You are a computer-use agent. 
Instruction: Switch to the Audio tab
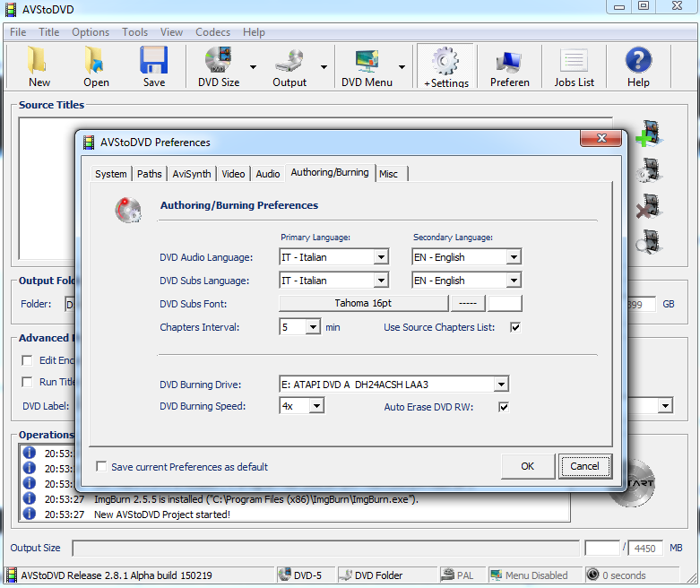pyautogui.click(x=268, y=174)
